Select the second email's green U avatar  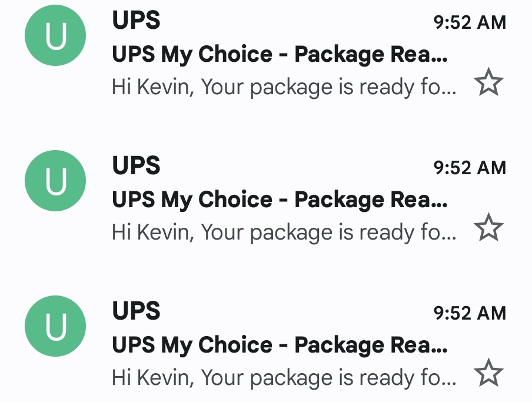point(55,181)
